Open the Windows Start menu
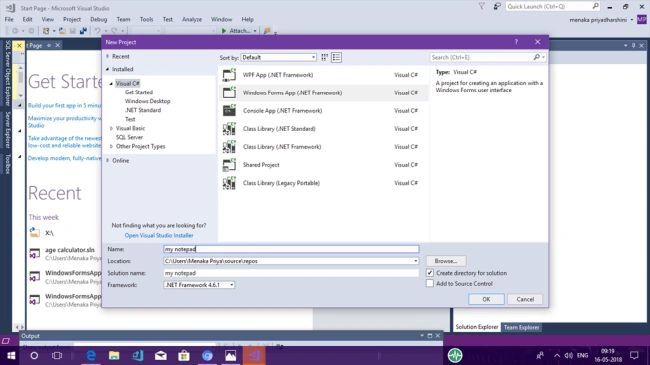The width and height of the screenshot is (650, 365). [x=11, y=355]
